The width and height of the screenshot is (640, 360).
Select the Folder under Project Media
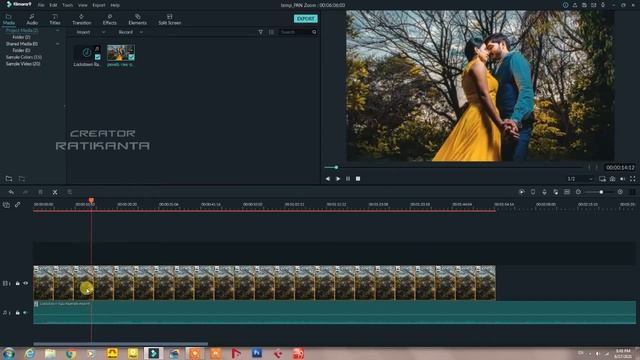coord(21,37)
